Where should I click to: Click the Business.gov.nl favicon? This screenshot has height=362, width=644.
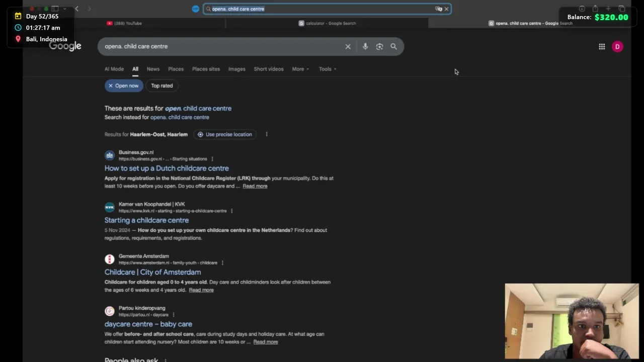pos(110,155)
